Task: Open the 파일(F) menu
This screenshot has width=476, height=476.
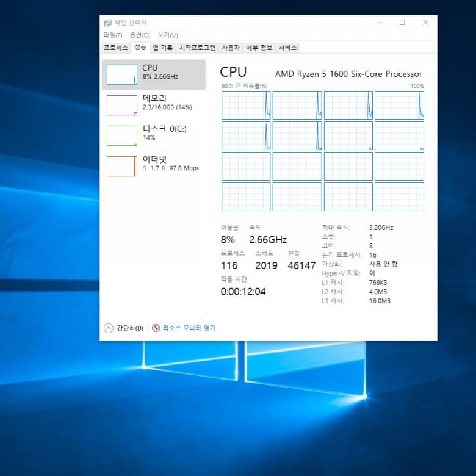Action: [113, 35]
